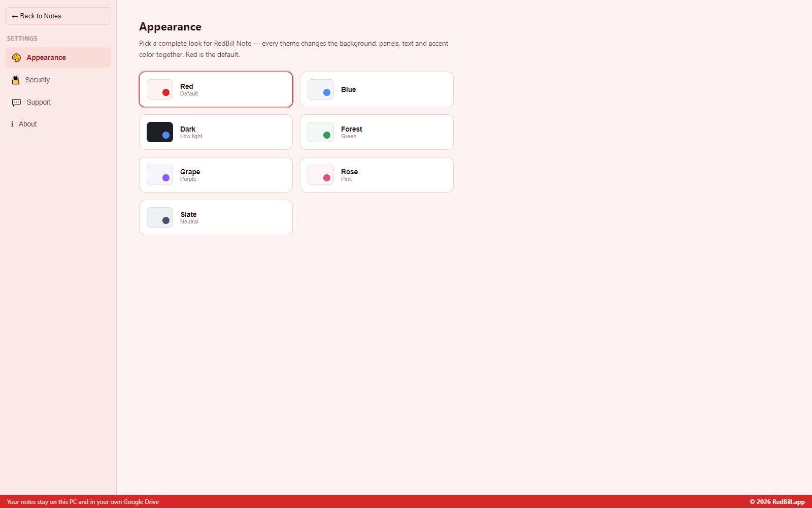Select the Appearance settings section label
The width and height of the screenshot is (812, 508).
point(46,57)
